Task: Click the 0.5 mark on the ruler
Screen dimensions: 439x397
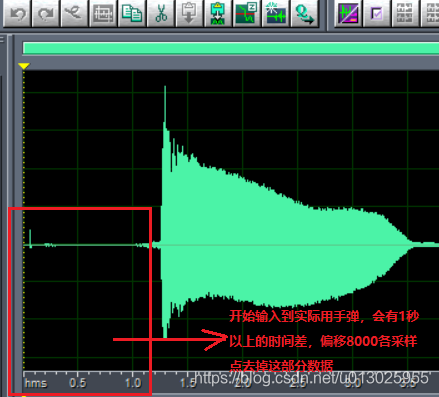Action: pos(78,383)
